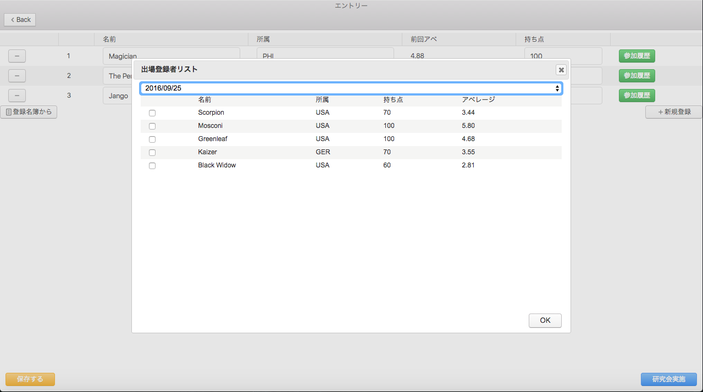Remove row 2 with its minus button
The height and width of the screenshot is (392, 703).
point(17,76)
